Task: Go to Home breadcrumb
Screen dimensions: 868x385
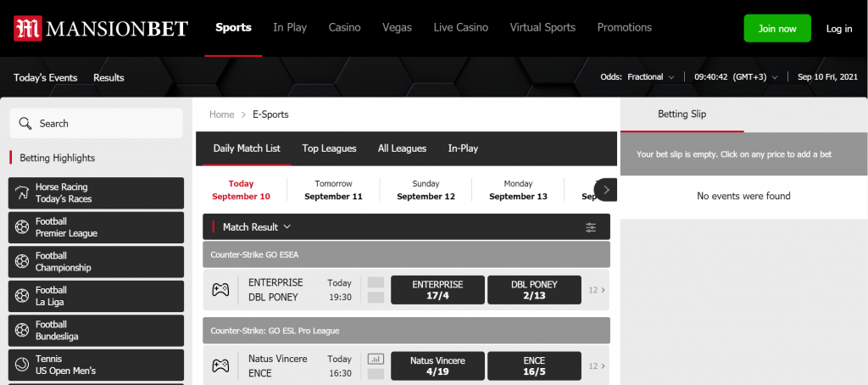Action: pyautogui.click(x=221, y=114)
